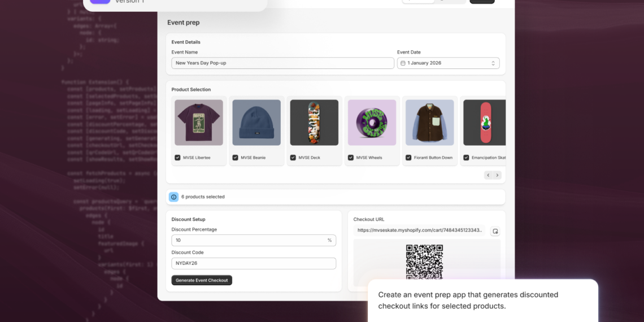Go to previous products with left arrow
Image resolution: width=644 pixels, height=322 pixels.
(488, 175)
